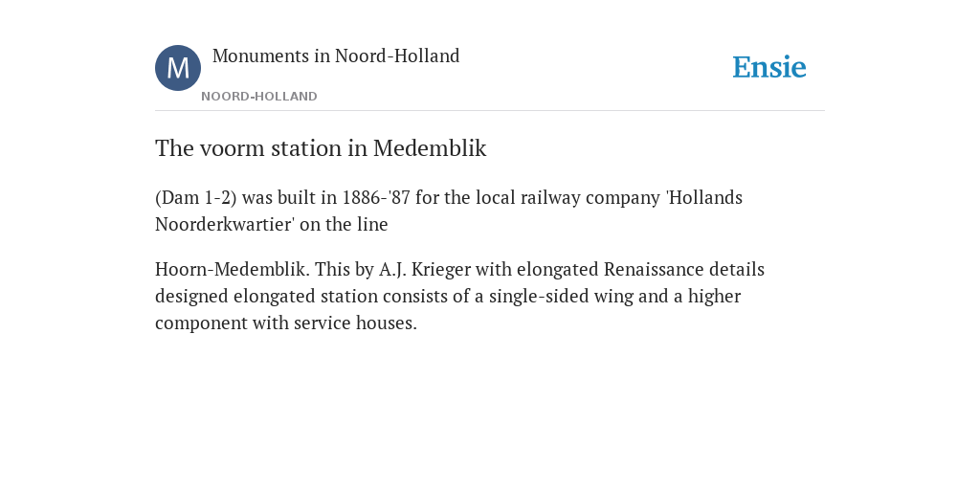Click the horizontal divider below the header

pos(490,111)
